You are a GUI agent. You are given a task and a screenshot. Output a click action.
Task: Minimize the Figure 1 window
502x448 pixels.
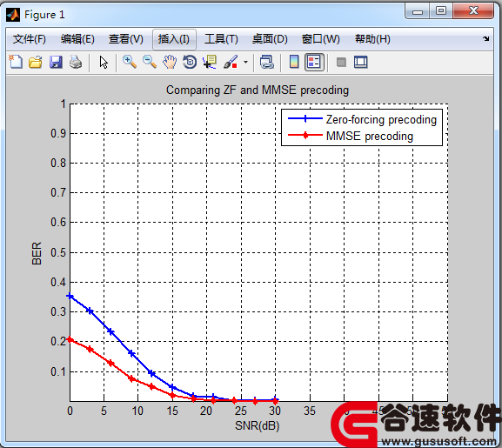[x=418, y=11]
